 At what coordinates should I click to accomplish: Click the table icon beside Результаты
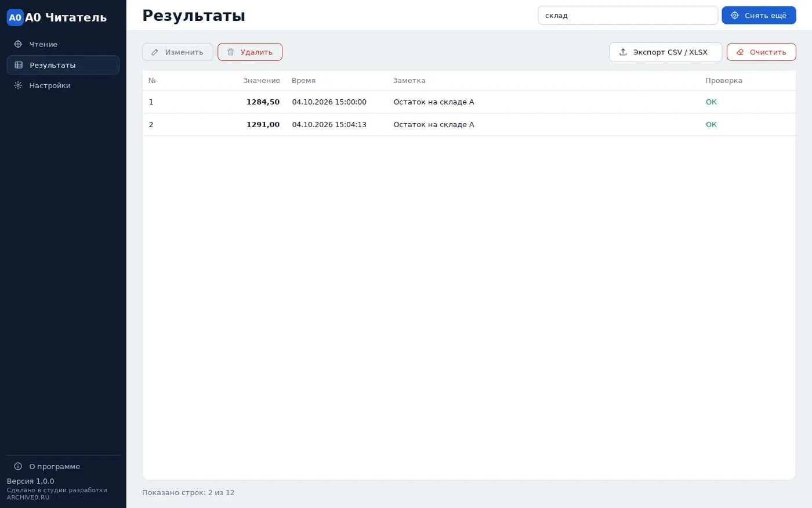18,65
